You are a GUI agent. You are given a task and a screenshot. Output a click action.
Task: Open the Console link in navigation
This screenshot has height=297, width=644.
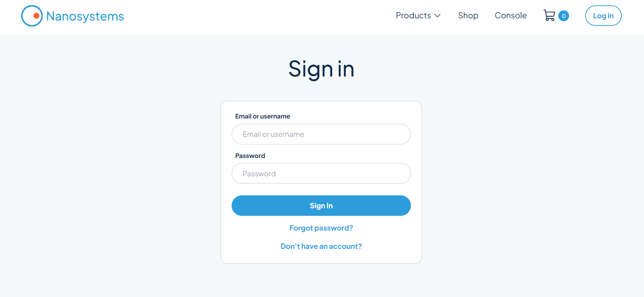[511, 15]
